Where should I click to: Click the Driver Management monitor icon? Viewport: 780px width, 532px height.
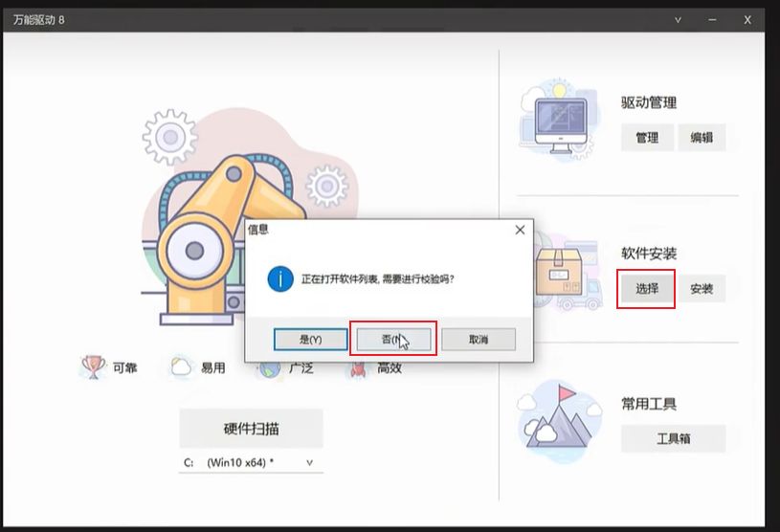pyautogui.click(x=562, y=121)
